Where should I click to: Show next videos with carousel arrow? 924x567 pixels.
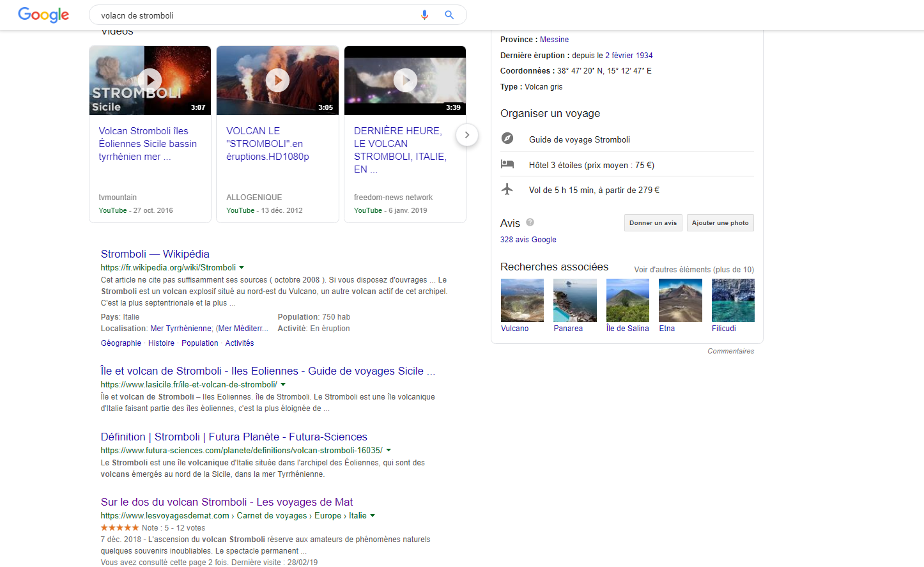467,135
